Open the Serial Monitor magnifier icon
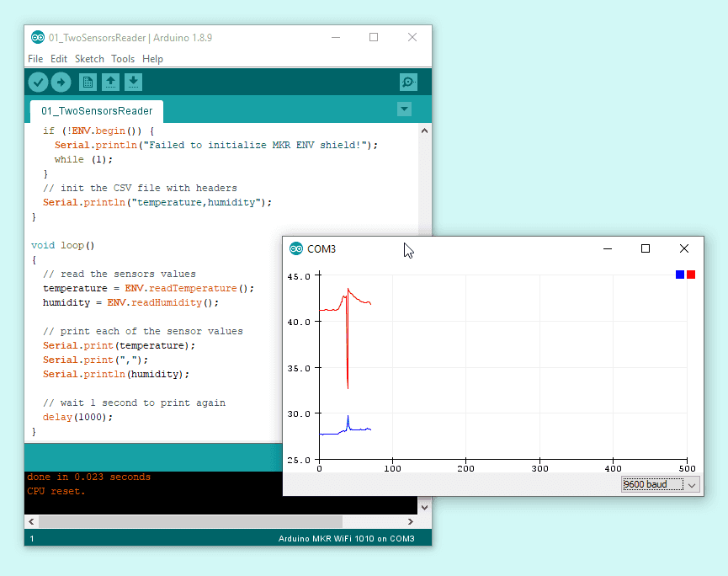728x576 pixels. [x=408, y=82]
